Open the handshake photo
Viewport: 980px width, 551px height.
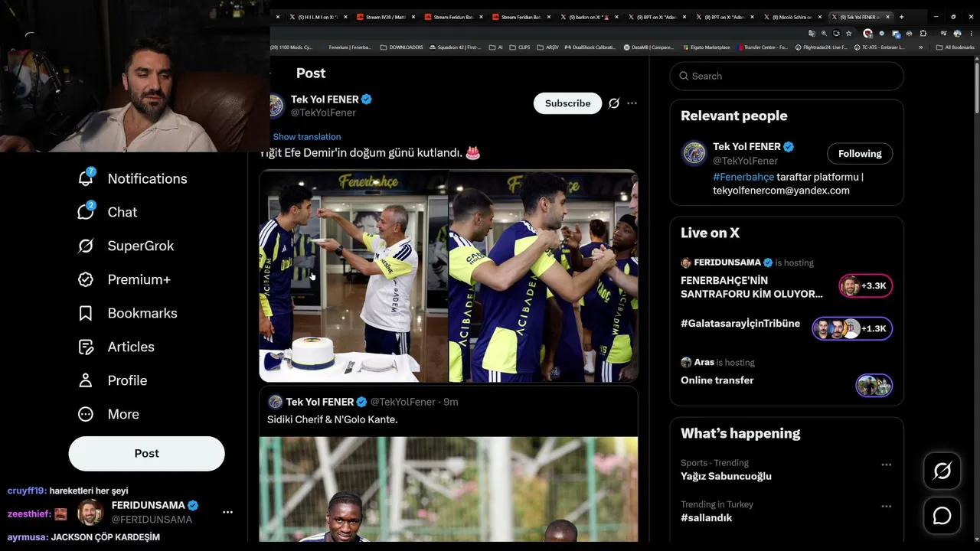point(544,276)
